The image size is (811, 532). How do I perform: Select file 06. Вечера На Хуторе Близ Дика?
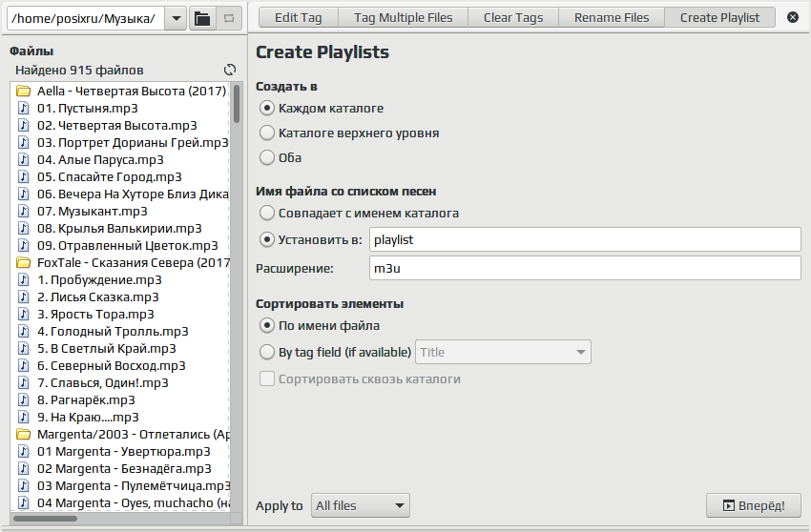(x=133, y=194)
